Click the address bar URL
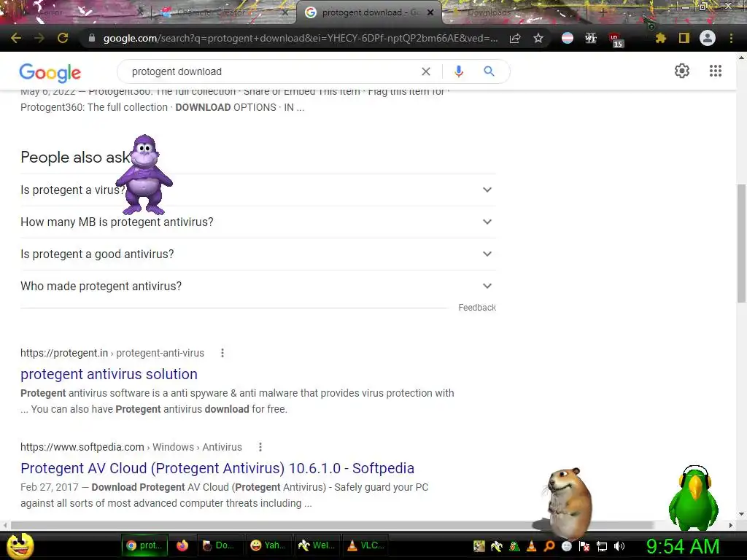747x560 pixels. [x=300, y=38]
